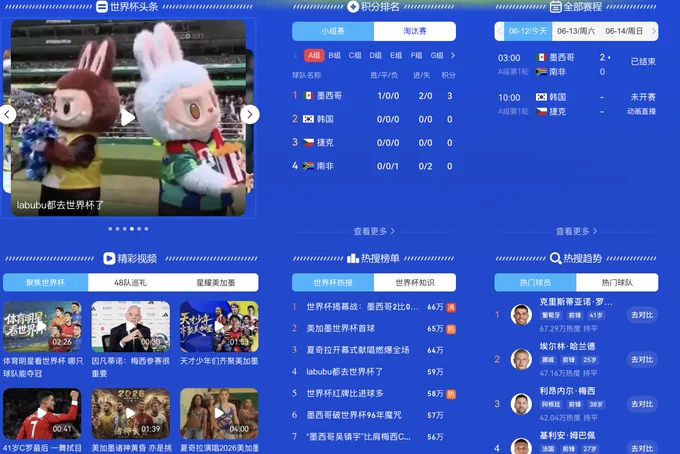Image resolution: width=680 pixels, height=454 pixels.
Task: Go to later schedule dates arrow
Action: (654, 31)
